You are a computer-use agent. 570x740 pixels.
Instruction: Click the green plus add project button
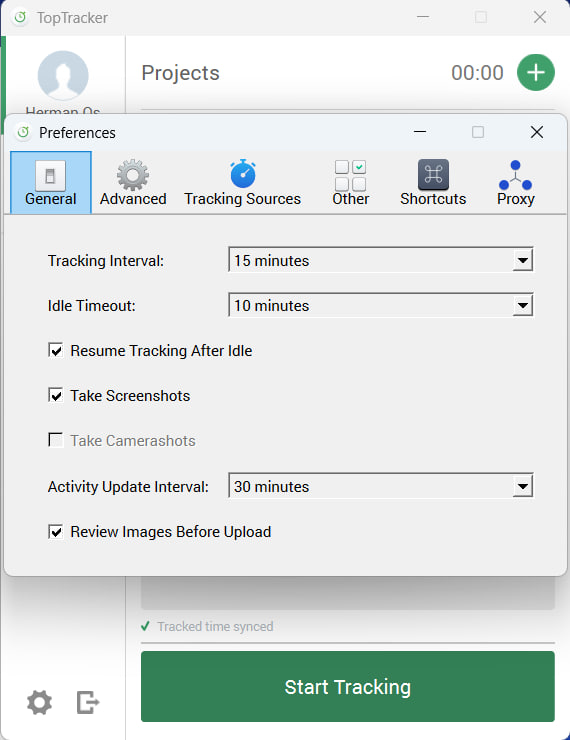(x=536, y=73)
